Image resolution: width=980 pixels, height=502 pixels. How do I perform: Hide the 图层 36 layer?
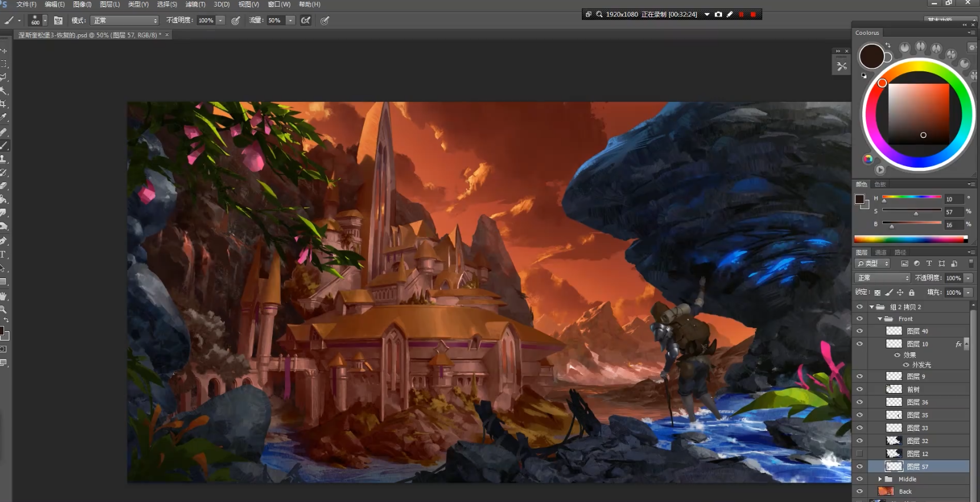[x=860, y=402]
